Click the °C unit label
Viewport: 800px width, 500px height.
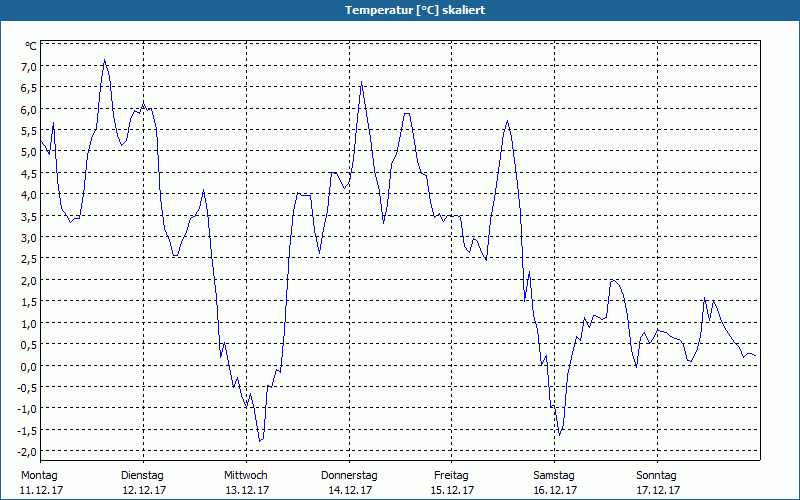tap(31, 46)
